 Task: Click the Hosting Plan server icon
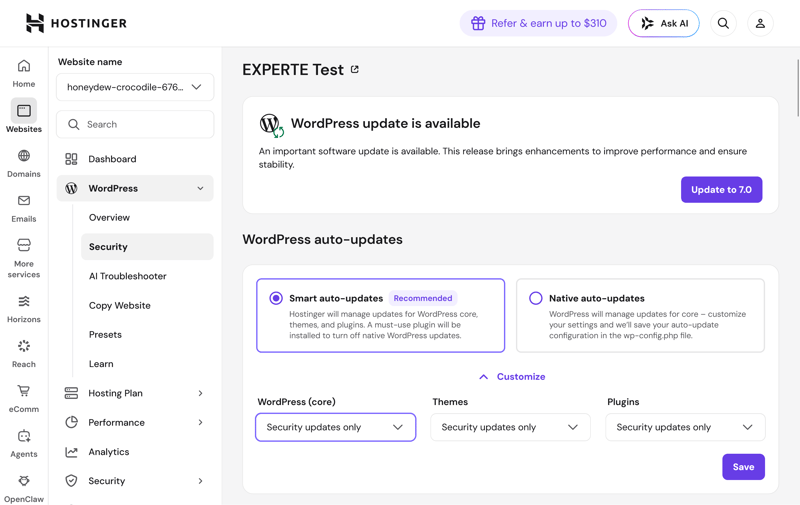click(71, 393)
